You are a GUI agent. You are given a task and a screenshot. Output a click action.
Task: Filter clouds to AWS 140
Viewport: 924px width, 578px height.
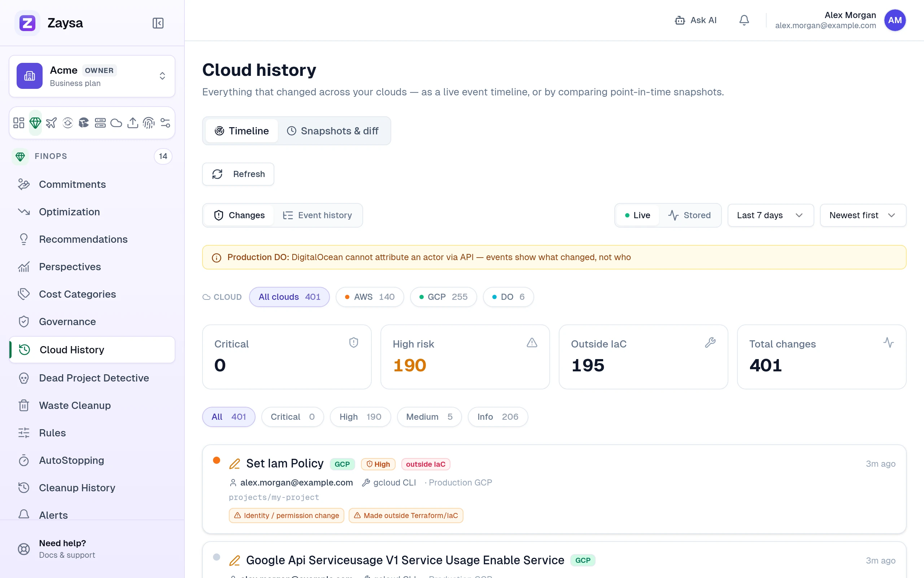tap(370, 297)
